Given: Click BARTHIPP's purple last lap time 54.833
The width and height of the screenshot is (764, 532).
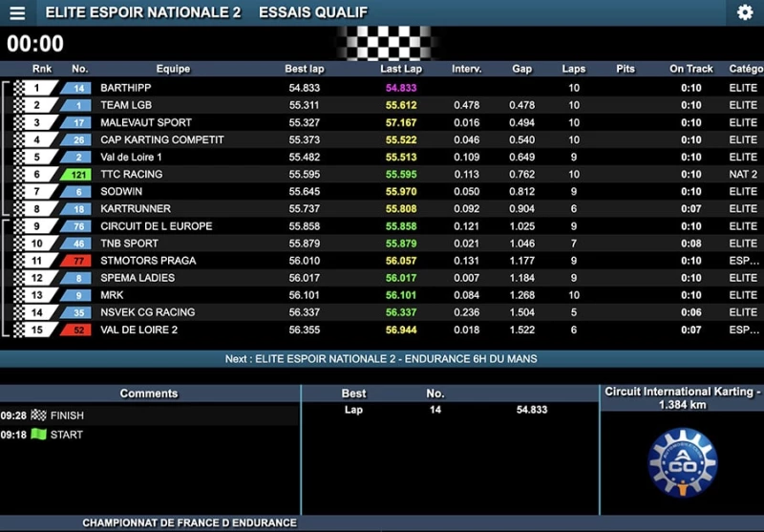Looking at the screenshot, I should (x=401, y=88).
